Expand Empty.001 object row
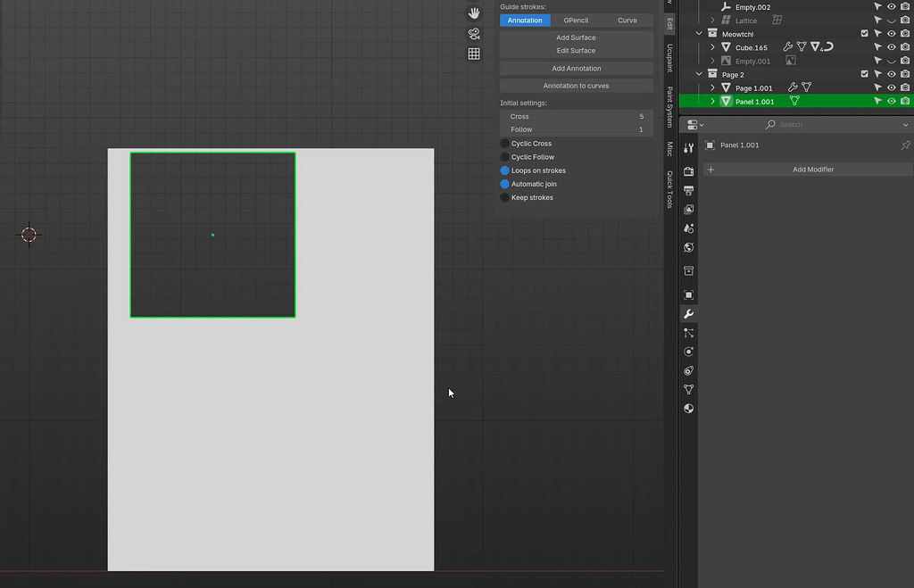The height and width of the screenshot is (588, 914). (x=712, y=61)
